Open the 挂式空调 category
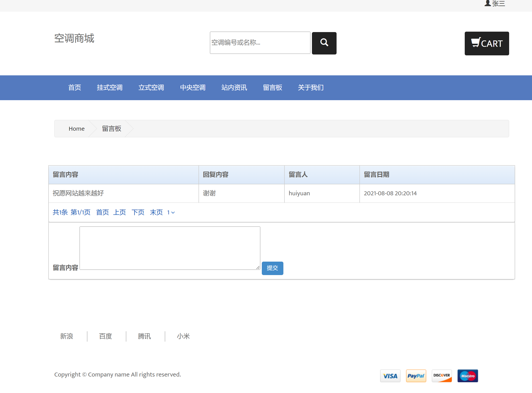This screenshot has width=532, height=393. 109,88
